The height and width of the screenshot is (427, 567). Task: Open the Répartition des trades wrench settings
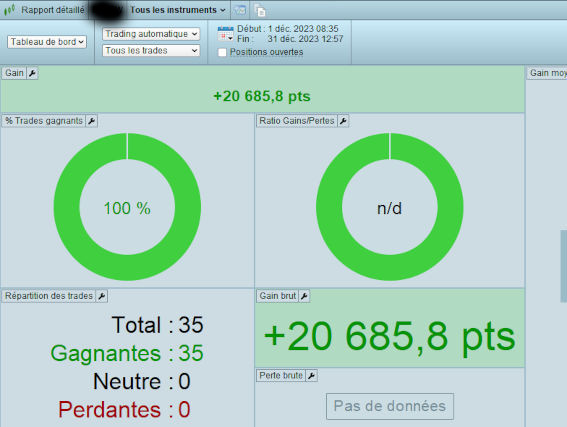point(102,296)
